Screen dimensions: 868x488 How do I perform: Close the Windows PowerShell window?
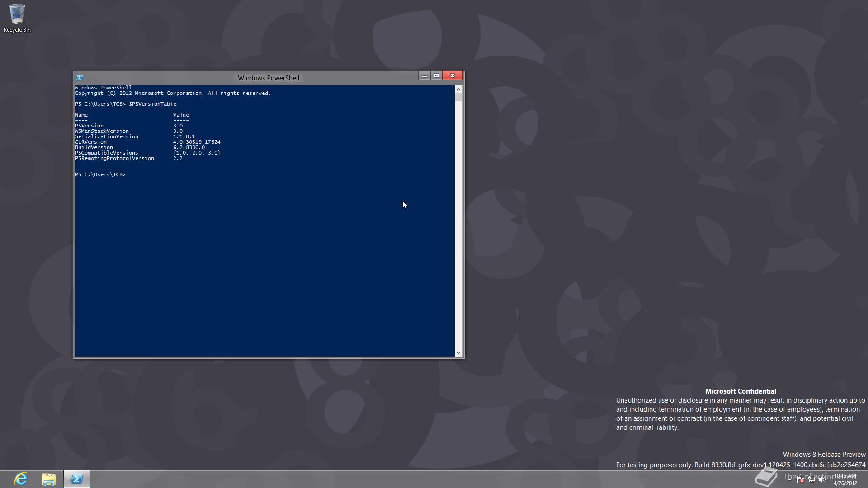pos(453,76)
